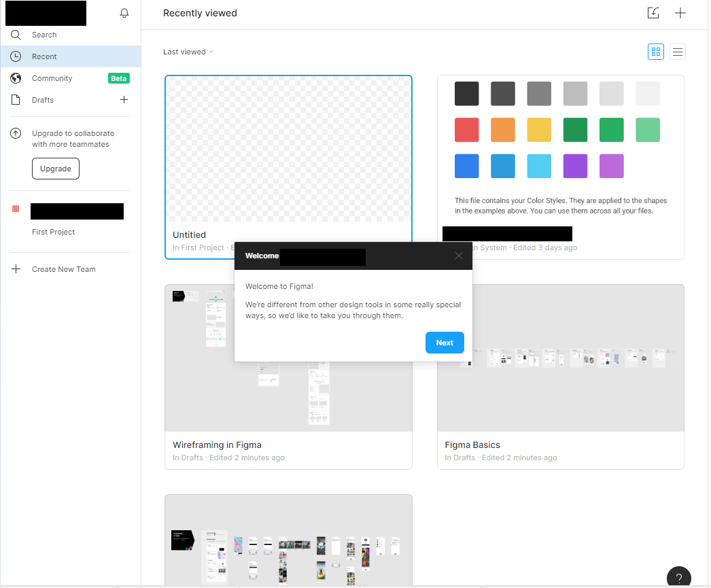The height and width of the screenshot is (588, 711).
Task: Create a new file with top-right plus
Action: point(680,13)
